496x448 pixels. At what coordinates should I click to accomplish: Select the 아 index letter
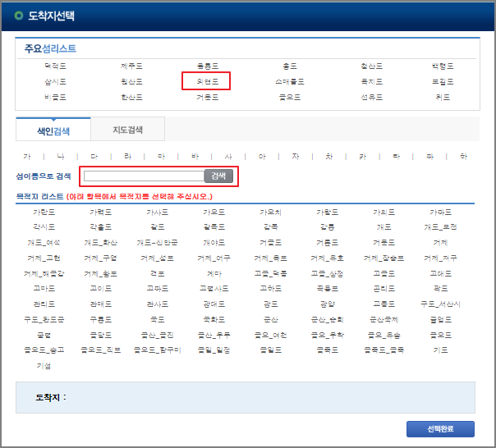[x=262, y=156]
